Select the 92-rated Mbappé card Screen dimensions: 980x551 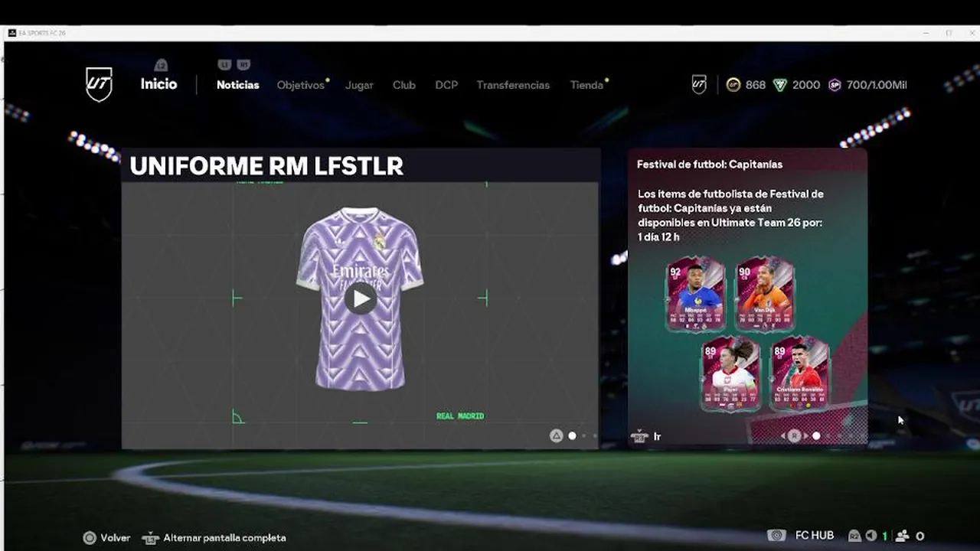point(695,294)
